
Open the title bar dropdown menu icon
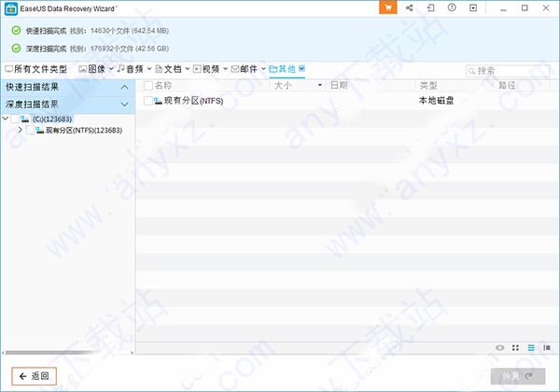pyautogui.click(x=473, y=7)
